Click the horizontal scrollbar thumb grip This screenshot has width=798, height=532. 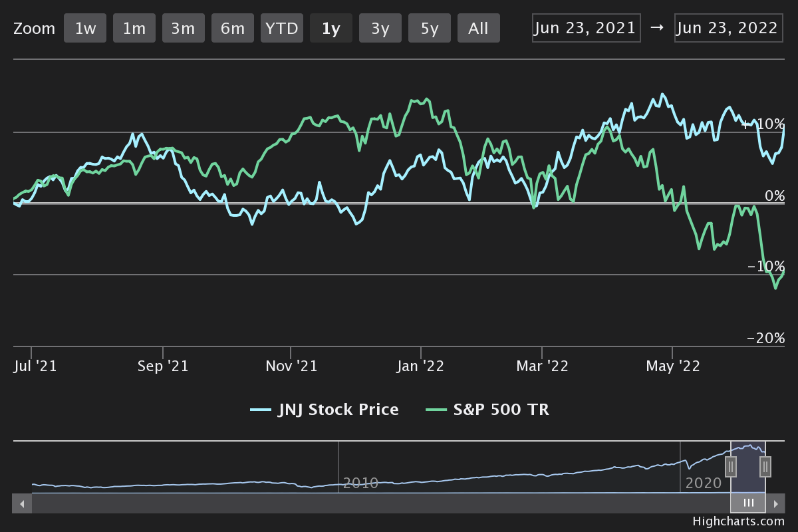pos(748,503)
